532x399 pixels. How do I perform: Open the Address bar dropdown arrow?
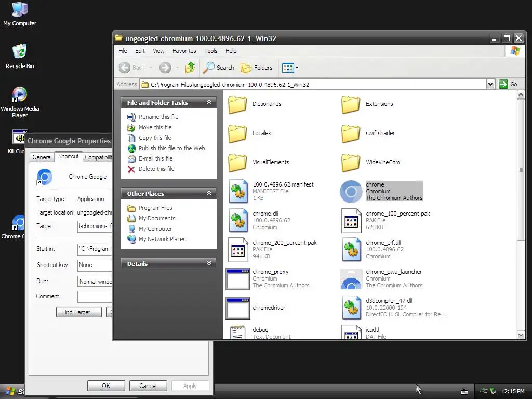(x=490, y=84)
